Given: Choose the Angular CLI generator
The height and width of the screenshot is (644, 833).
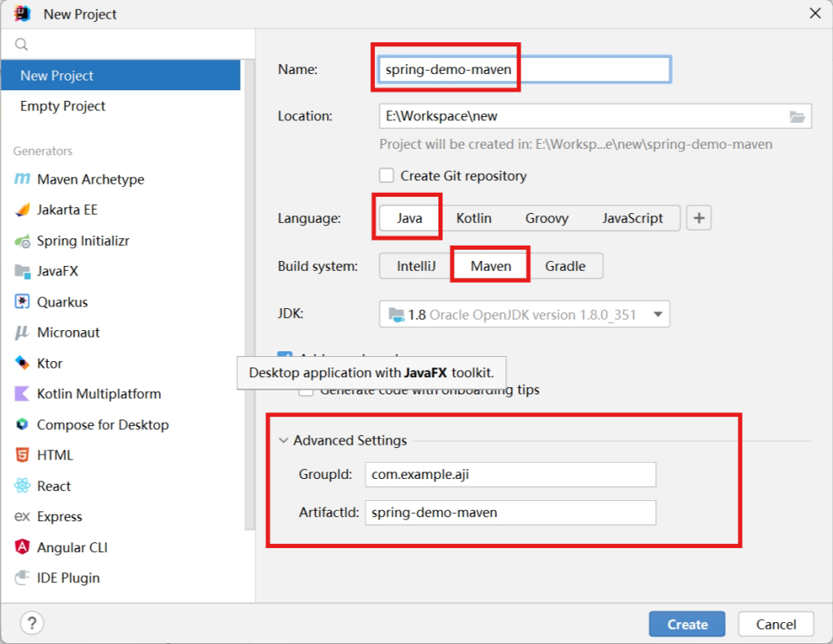Looking at the screenshot, I should [x=120, y=547].
